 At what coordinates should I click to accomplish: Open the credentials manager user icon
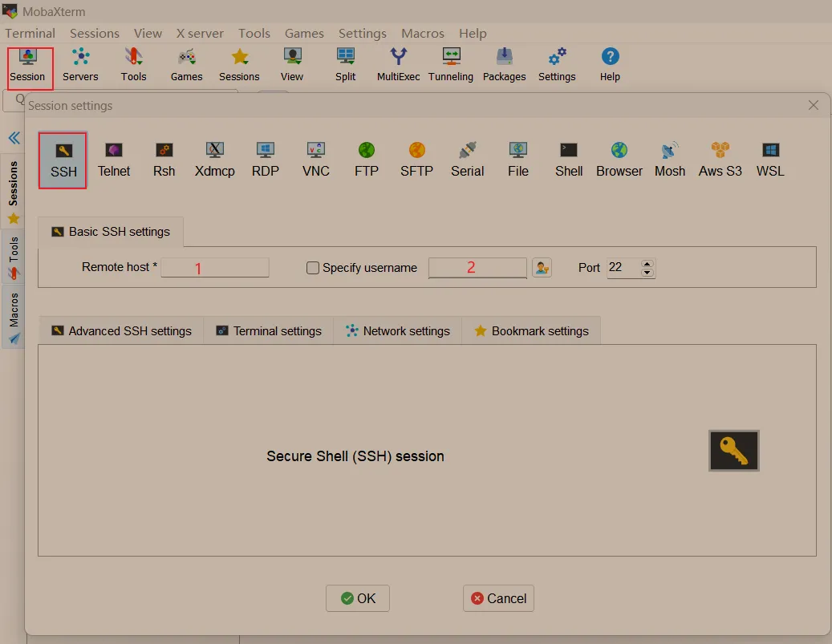coord(542,268)
